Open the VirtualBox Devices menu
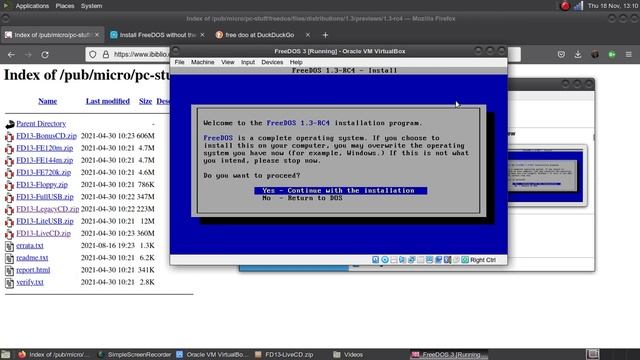 click(272, 62)
